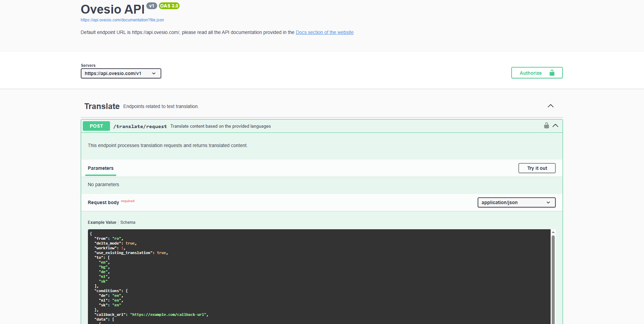Click the "from": "ro" line in example

[109, 238]
